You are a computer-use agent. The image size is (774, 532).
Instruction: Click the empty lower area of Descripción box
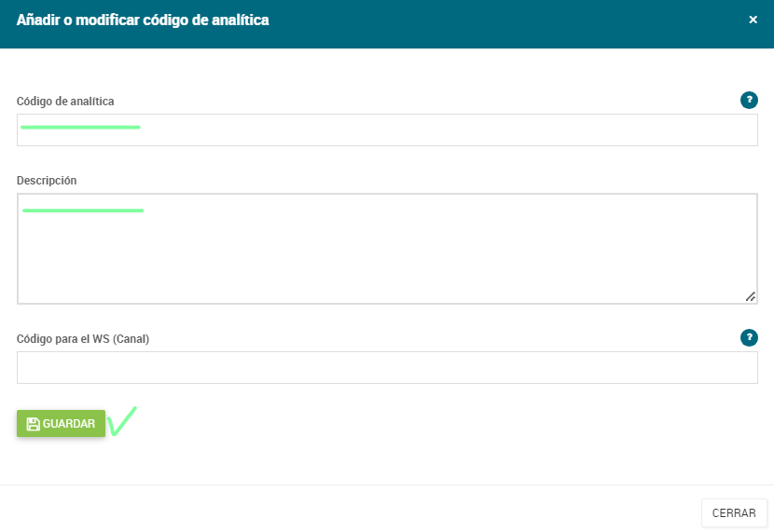pyautogui.click(x=387, y=266)
